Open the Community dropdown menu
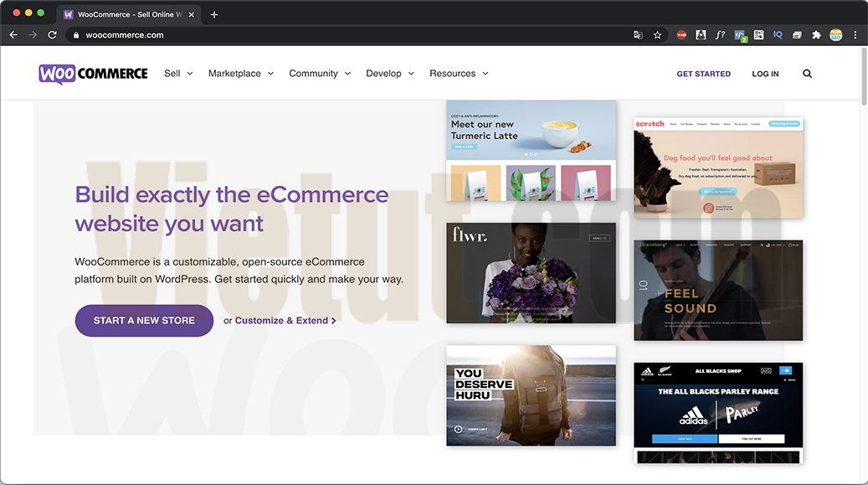The height and width of the screenshot is (485, 868). coord(320,74)
